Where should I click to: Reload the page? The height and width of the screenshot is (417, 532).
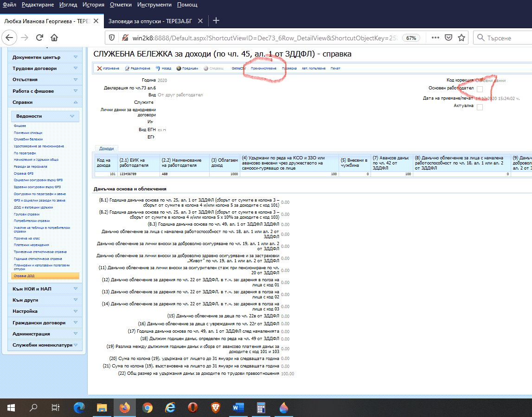pyautogui.click(x=40, y=38)
